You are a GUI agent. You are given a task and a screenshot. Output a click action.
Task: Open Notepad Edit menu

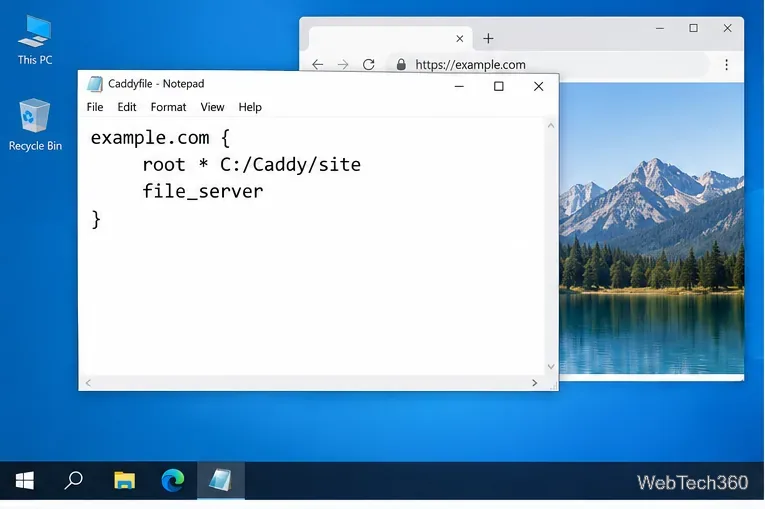coord(127,107)
